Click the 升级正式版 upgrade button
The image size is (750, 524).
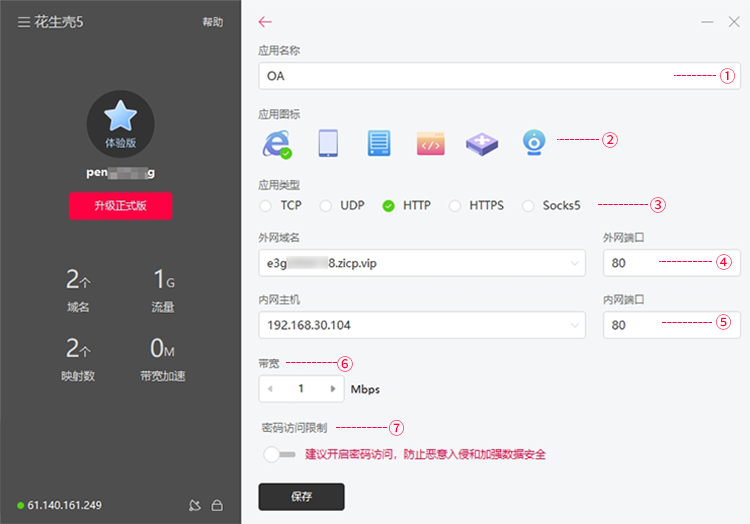coord(121,206)
